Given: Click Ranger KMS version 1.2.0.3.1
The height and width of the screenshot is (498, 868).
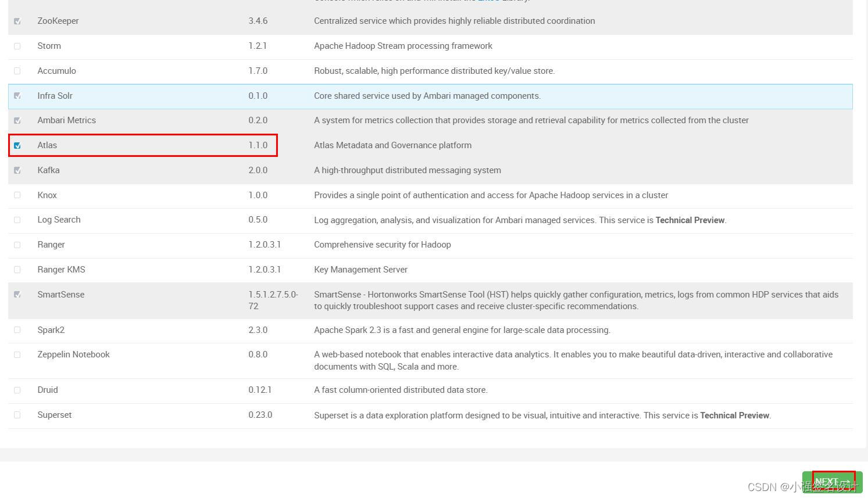Looking at the screenshot, I should click(265, 270).
